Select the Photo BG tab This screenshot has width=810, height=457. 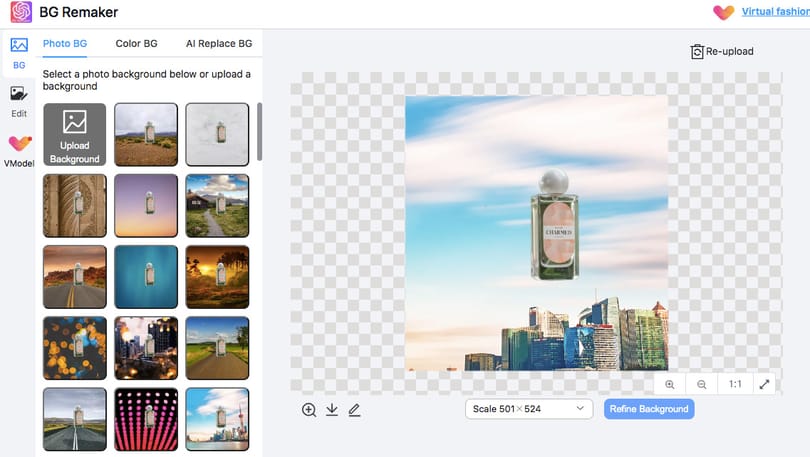point(65,44)
